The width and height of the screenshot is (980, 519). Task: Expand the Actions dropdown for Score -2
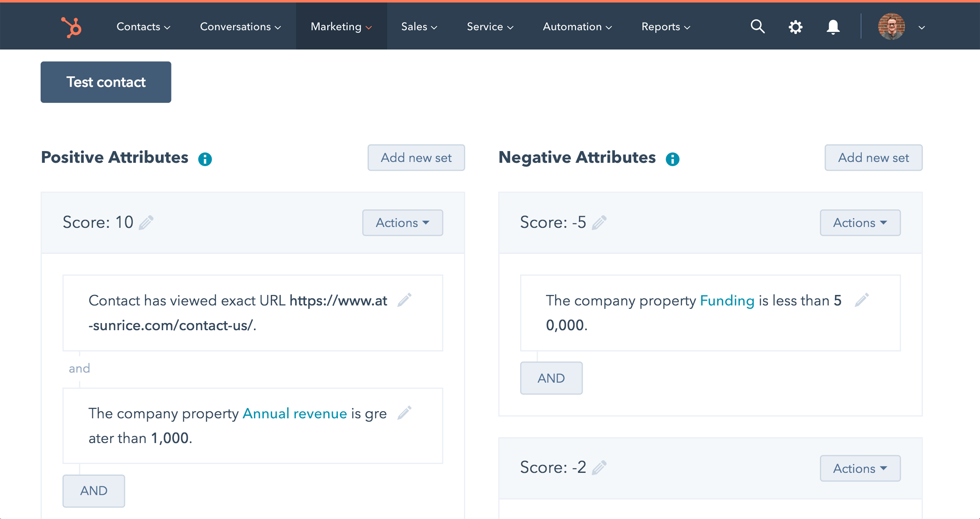(x=859, y=468)
